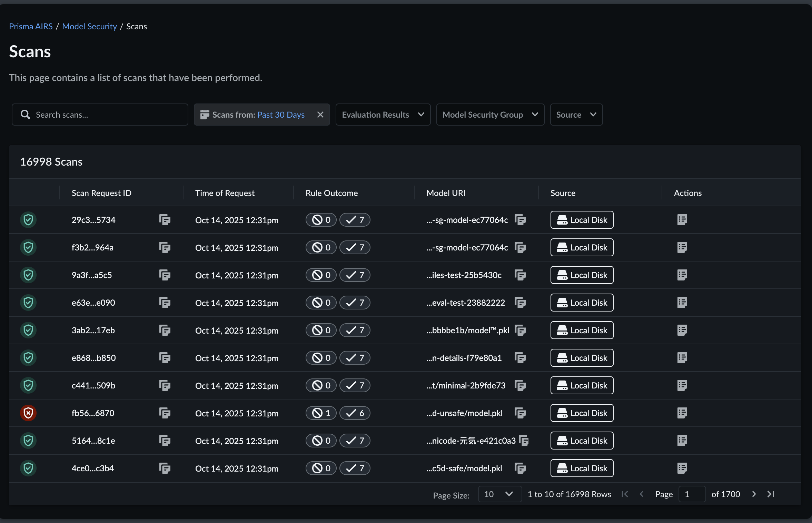Click the page number input box

pos(692,494)
